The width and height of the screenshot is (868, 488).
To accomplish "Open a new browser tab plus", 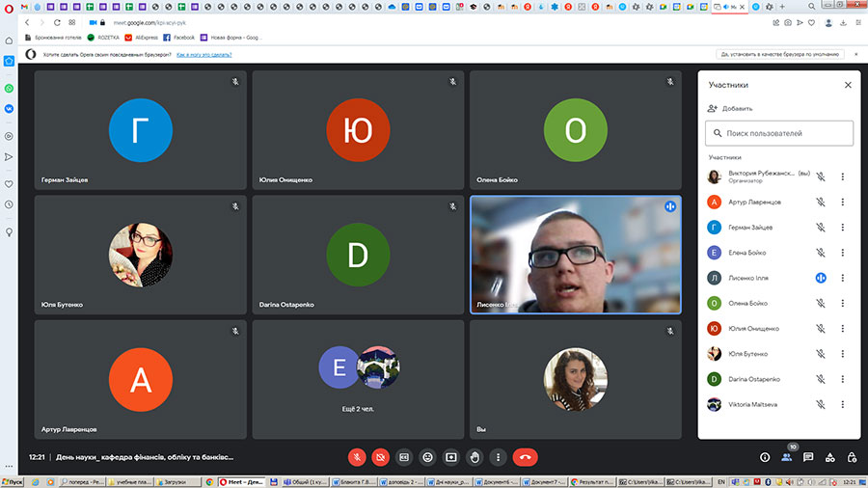I will point(782,7).
